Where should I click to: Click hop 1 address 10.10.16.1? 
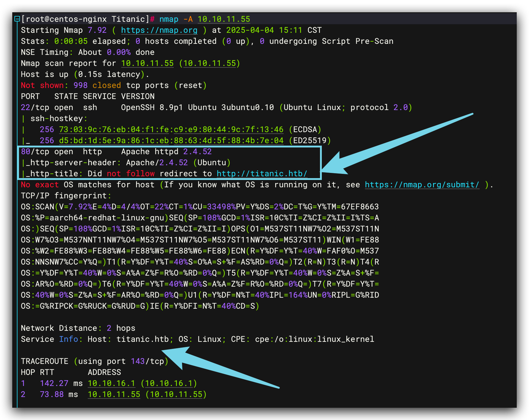[111, 384]
